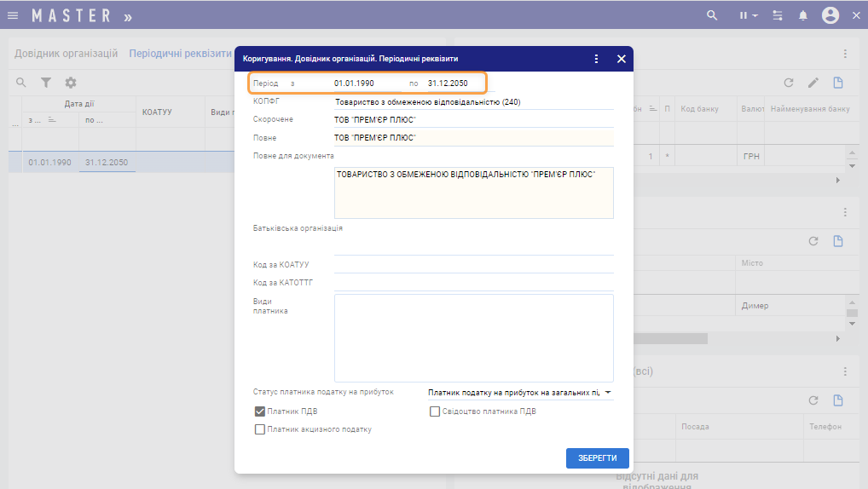This screenshot has height=489, width=868.
Task: Uncheck the Платник ПДВ checkbox
Action: pyautogui.click(x=260, y=411)
